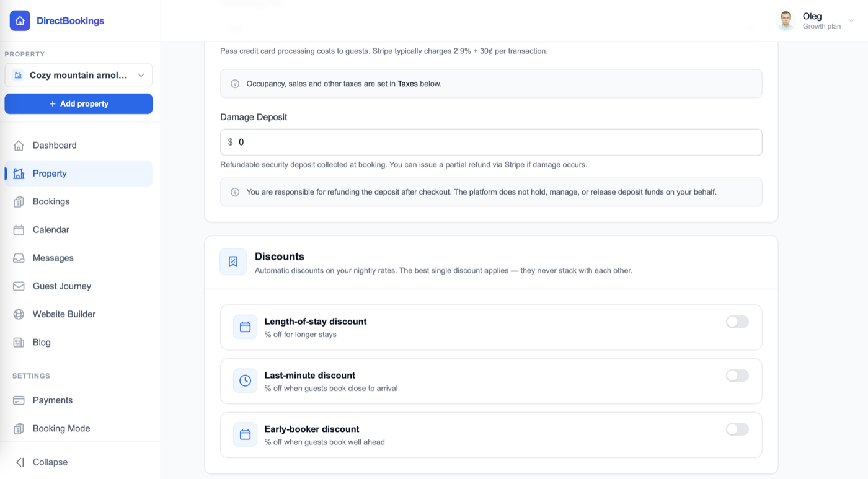The width and height of the screenshot is (868, 479).
Task: Enable the Length-of-stay discount toggle
Action: pyautogui.click(x=737, y=322)
